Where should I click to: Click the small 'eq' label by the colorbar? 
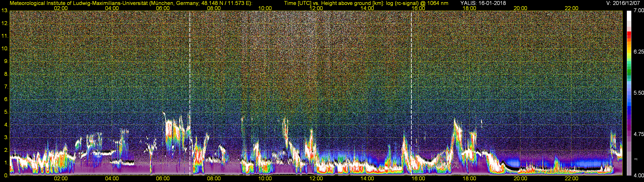tap(636, 159)
